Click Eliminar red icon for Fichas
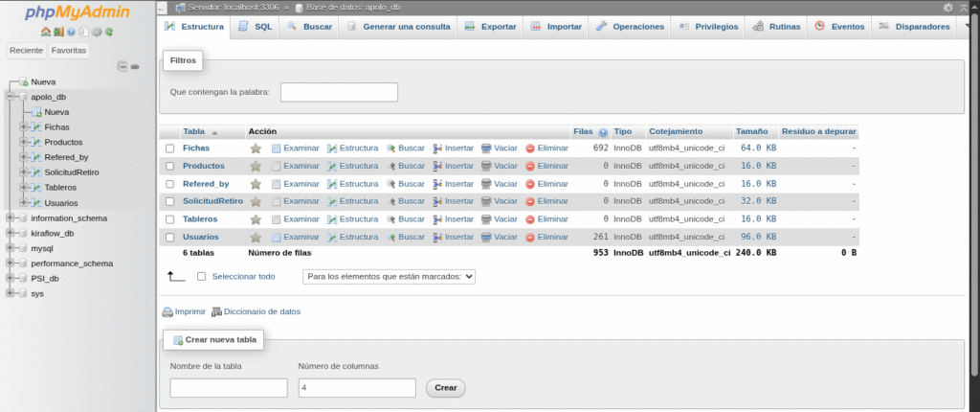The image size is (980, 412). pos(530,149)
